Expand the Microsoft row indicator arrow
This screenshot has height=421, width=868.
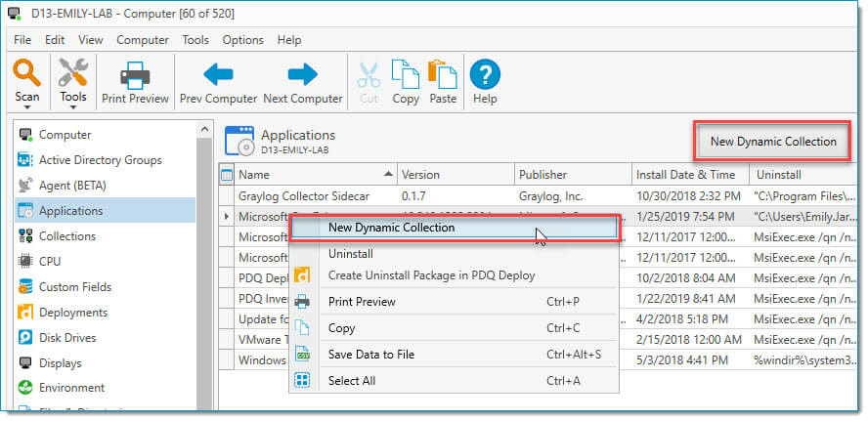tap(227, 217)
